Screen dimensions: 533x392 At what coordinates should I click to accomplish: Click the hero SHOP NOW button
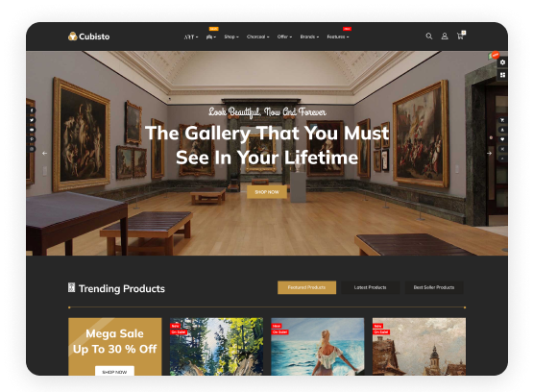pos(267,192)
